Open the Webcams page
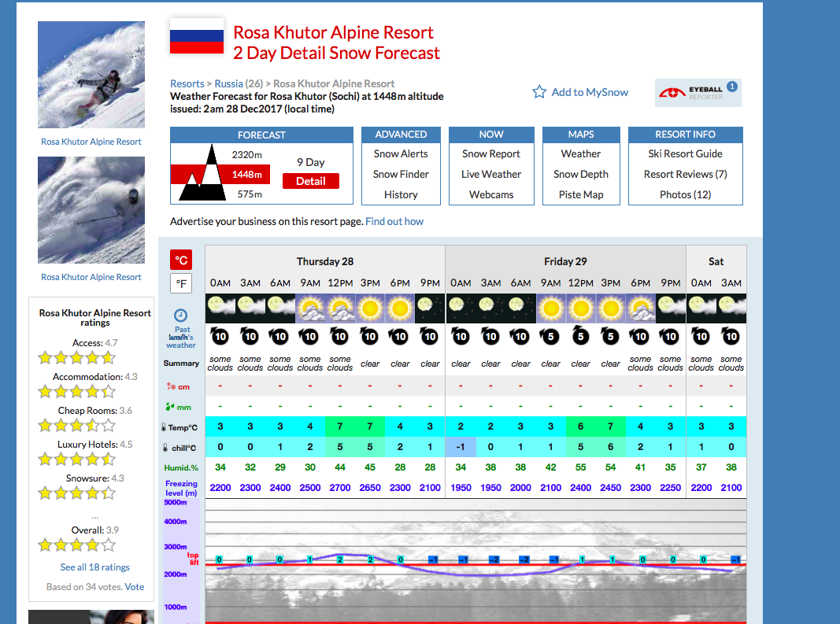Image resolution: width=840 pixels, height=624 pixels. 491,194
